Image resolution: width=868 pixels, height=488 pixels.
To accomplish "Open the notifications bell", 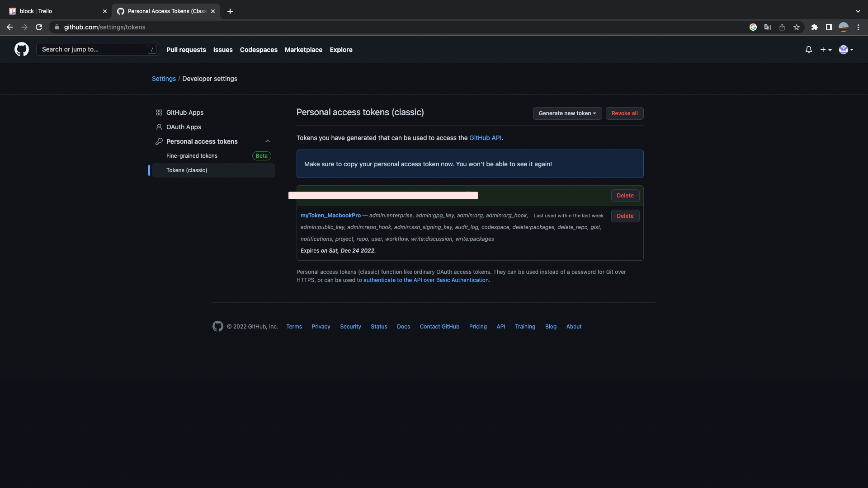I will (808, 50).
